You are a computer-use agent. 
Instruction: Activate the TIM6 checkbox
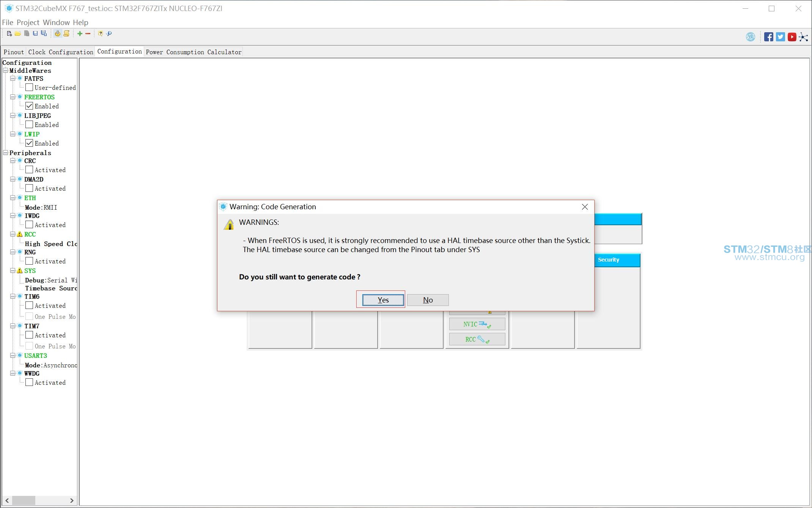click(x=29, y=305)
